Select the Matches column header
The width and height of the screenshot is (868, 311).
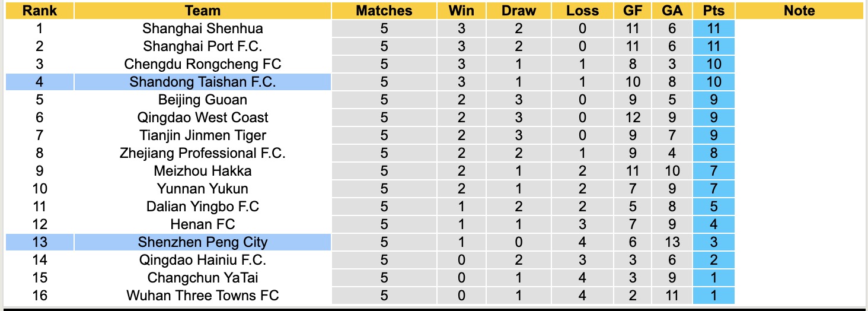point(384,11)
